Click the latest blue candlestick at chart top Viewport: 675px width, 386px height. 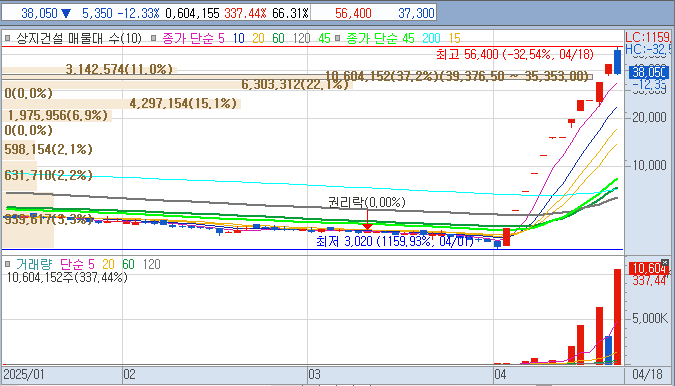617,62
